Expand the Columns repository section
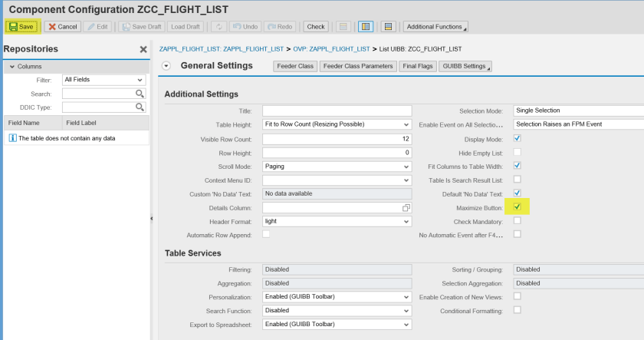 click(10, 67)
